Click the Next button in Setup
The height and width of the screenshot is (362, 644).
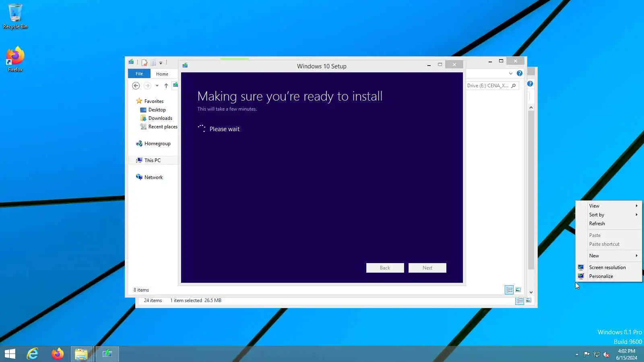click(x=427, y=268)
